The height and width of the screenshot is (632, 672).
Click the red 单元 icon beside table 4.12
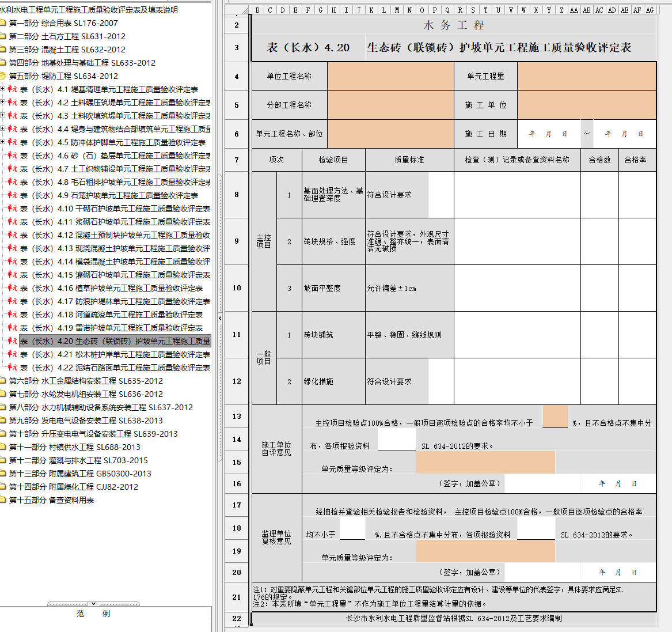(12, 235)
